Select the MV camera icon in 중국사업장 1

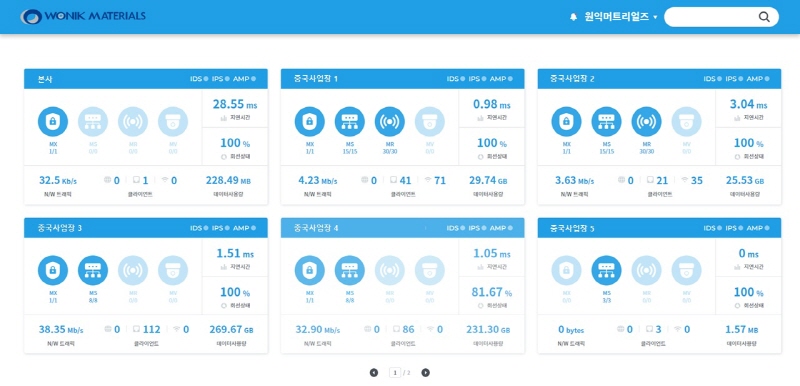point(430,122)
